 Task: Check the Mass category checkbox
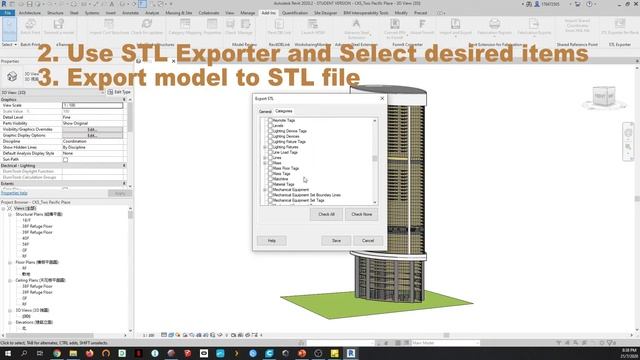pyautogui.click(x=270, y=163)
